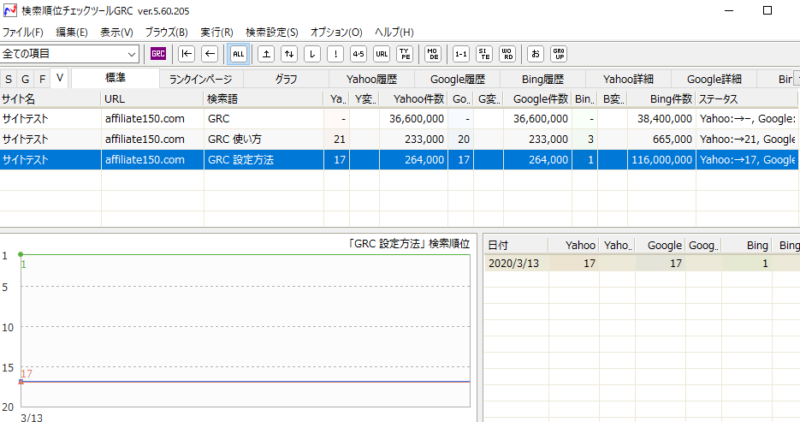Switch to the Yahoo詳細 tab
The image size is (800, 422).
[x=628, y=79]
